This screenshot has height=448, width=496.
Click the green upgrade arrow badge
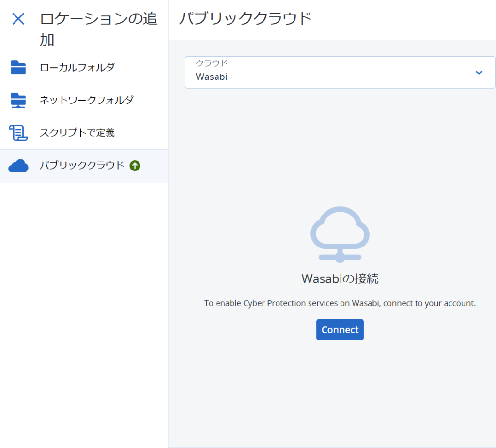[x=135, y=166]
